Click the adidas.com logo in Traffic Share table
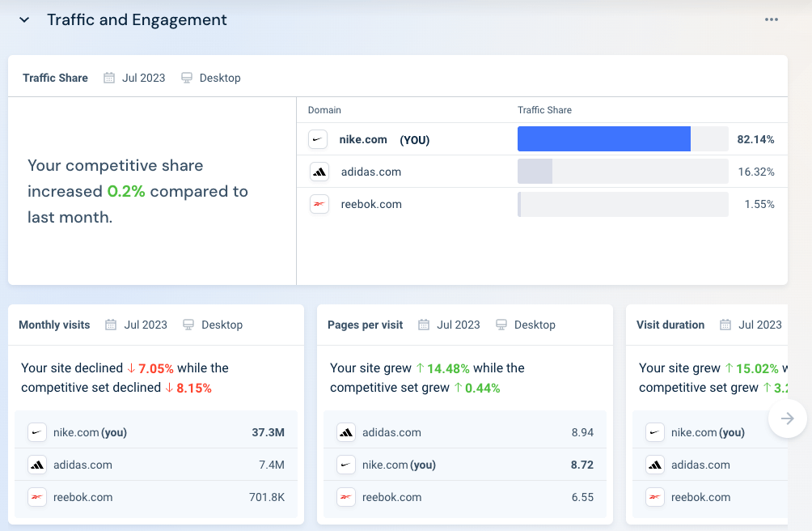This screenshot has width=812, height=531. [x=319, y=172]
